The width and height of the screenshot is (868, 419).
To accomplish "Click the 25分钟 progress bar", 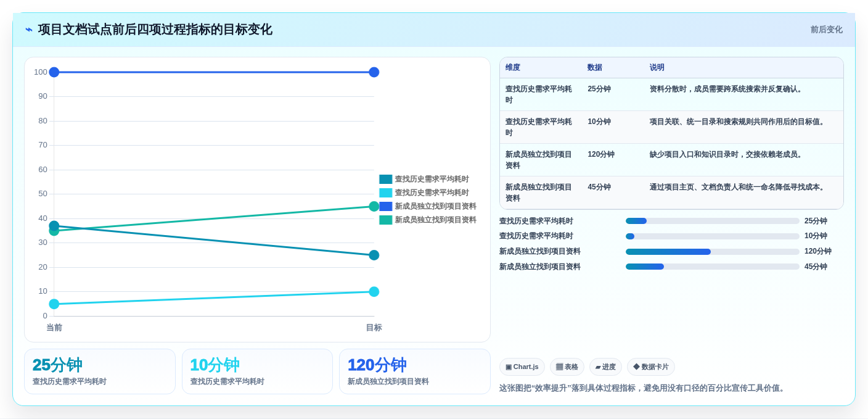I will 713,221.
